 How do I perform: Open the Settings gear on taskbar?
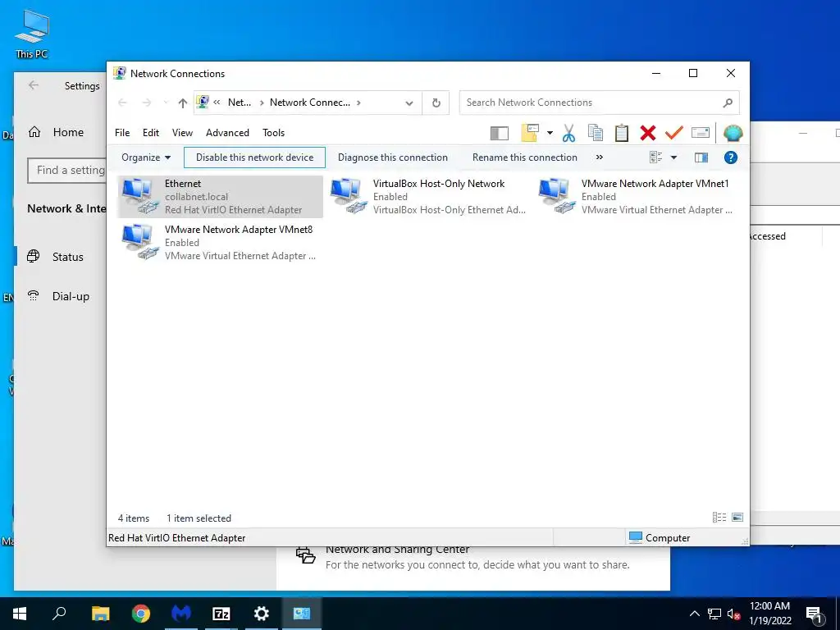click(262, 614)
